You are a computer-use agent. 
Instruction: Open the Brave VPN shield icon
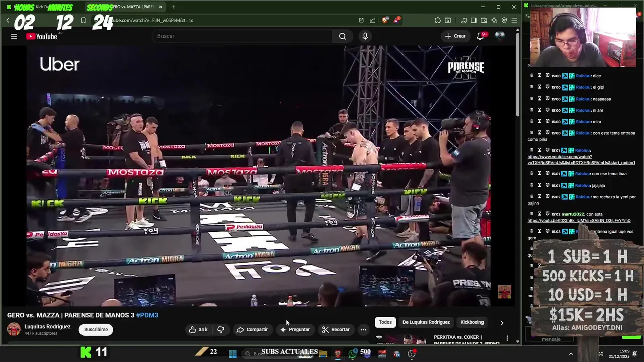pyautogui.click(x=504, y=20)
